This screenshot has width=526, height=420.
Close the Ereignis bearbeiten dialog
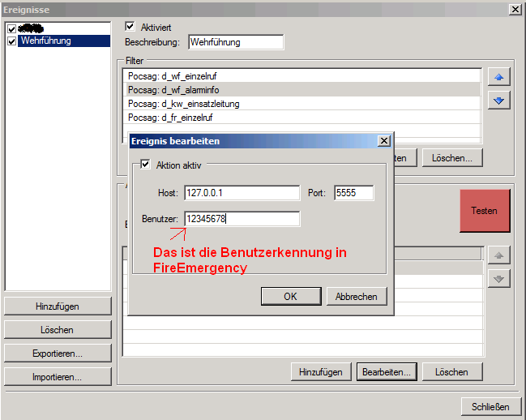coord(384,141)
